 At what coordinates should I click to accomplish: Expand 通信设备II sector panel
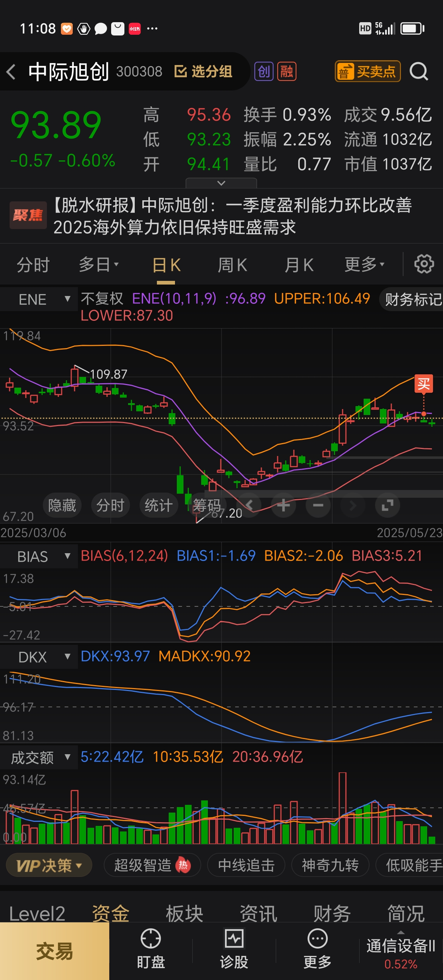pos(401,950)
